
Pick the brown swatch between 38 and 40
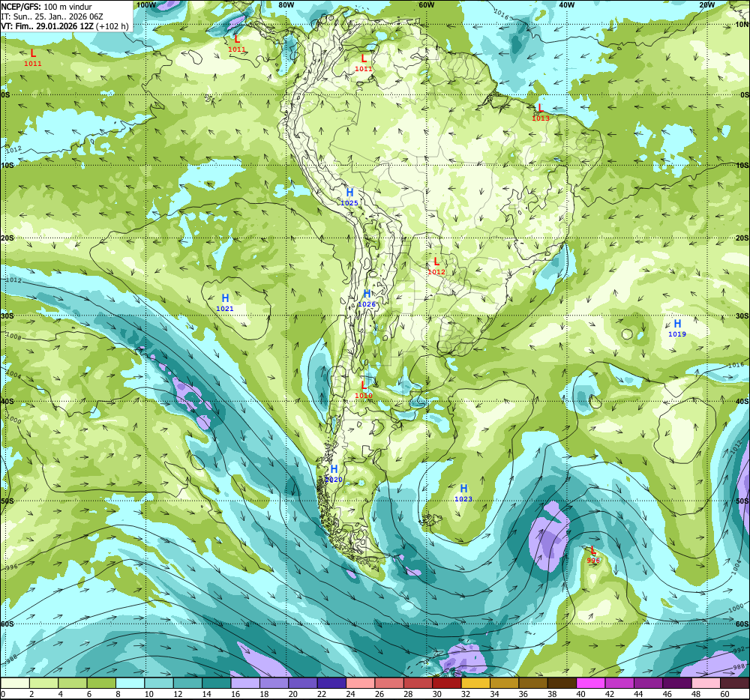pyautogui.click(x=562, y=684)
